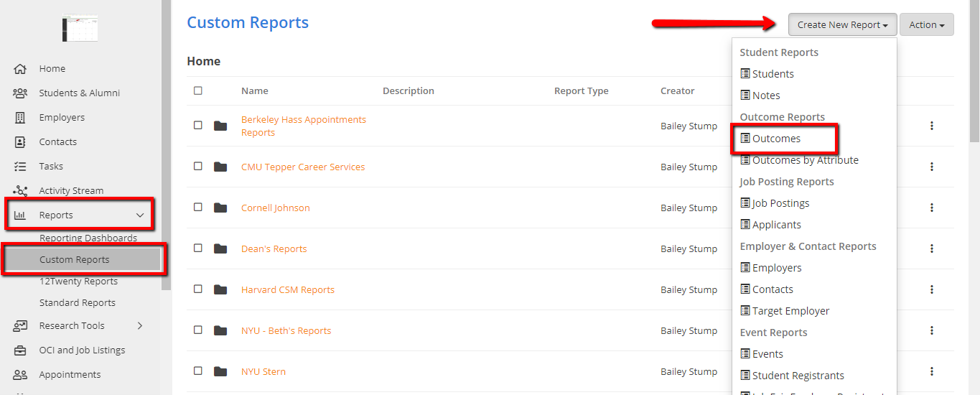Expand the Research Tools submenu chevron
980x395 pixels.
pyautogui.click(x=140, y=326)
